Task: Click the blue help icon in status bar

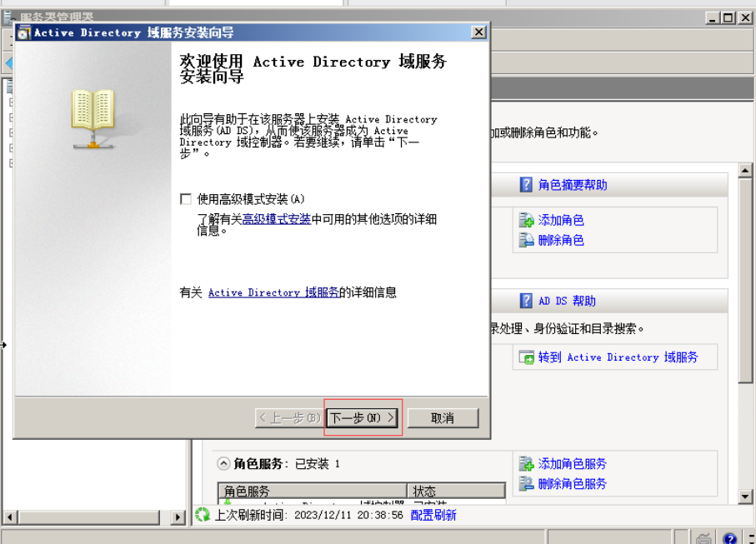Action: pyautogui.click(x=729, y=537)
